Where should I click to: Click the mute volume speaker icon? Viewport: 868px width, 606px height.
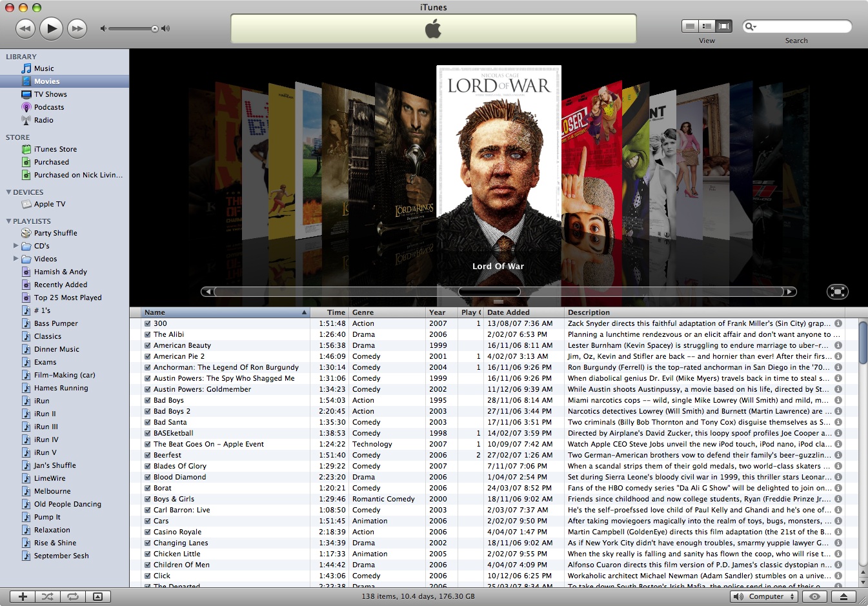point(103,28)
